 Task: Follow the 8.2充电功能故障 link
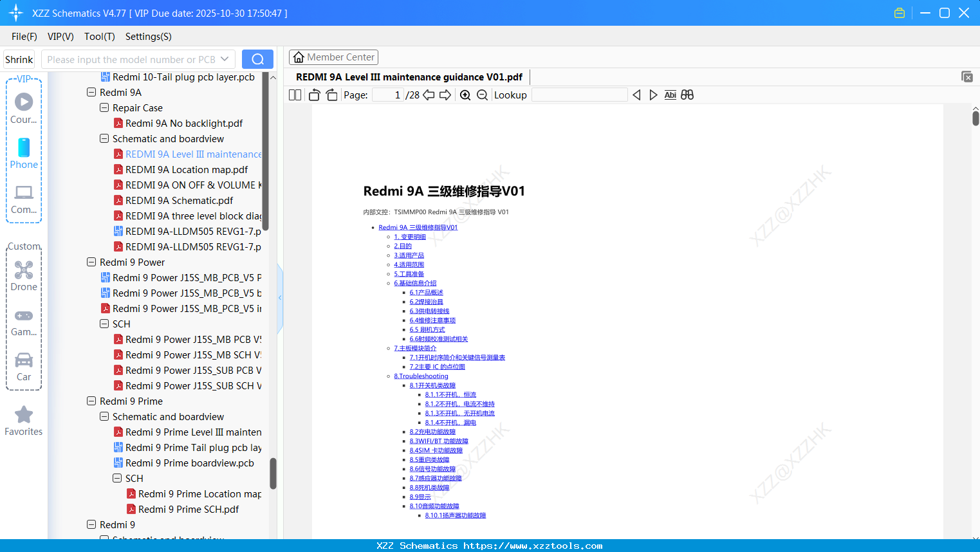coord(432,432)
